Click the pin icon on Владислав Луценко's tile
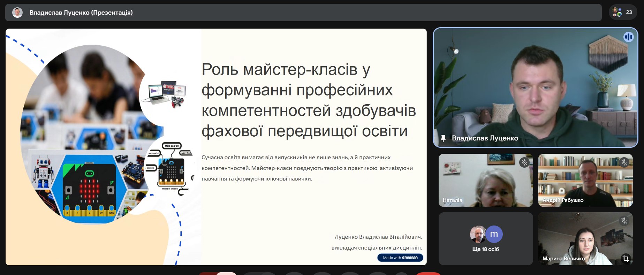The height and width of the screenshot is (275, 644). 443,138
